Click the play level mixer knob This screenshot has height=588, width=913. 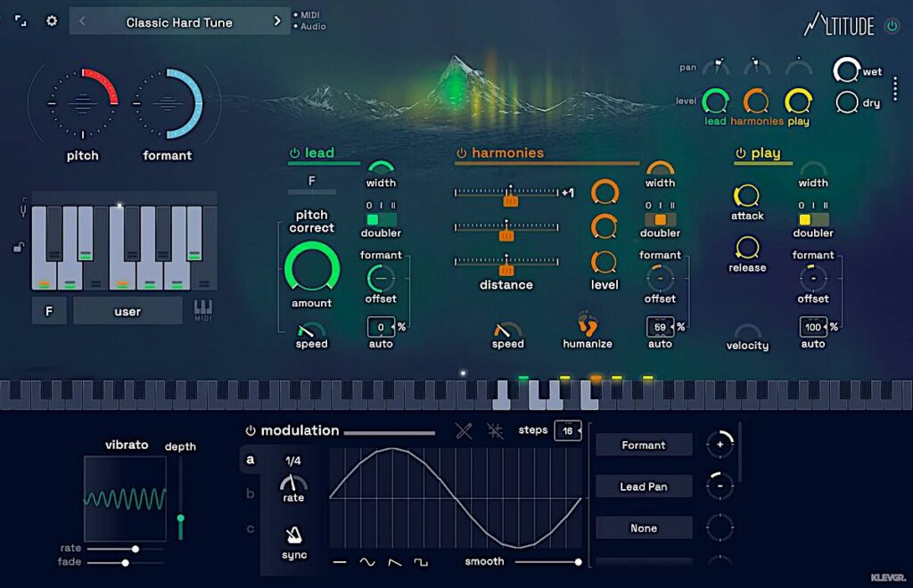pyautogui.click(x=798, y=102)
